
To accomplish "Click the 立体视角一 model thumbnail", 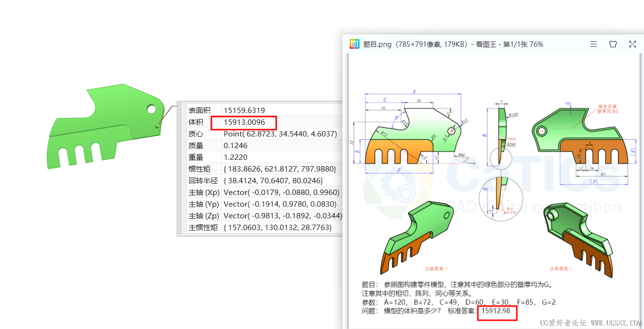I will click(x=419, y=234).
